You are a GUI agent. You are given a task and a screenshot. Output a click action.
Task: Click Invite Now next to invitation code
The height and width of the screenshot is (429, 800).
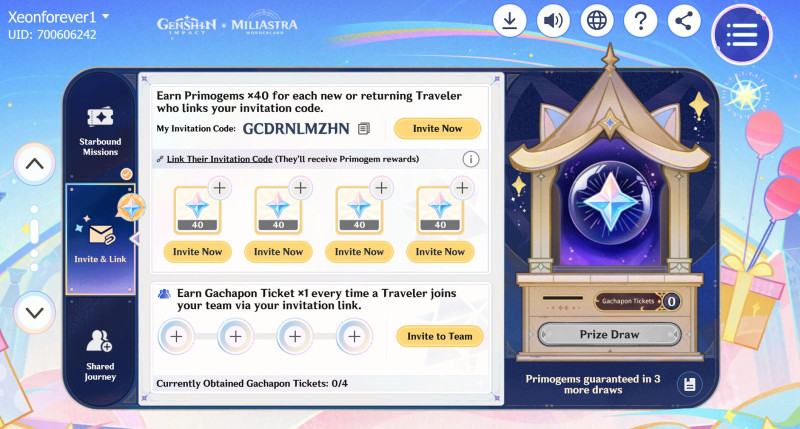[x=437, y=129]
